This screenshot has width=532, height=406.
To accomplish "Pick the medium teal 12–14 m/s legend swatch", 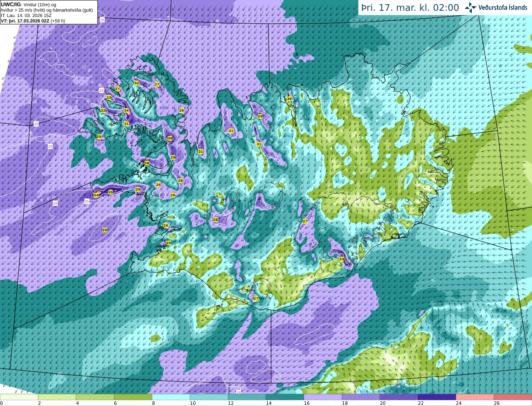I will click(x=247, y=397).
